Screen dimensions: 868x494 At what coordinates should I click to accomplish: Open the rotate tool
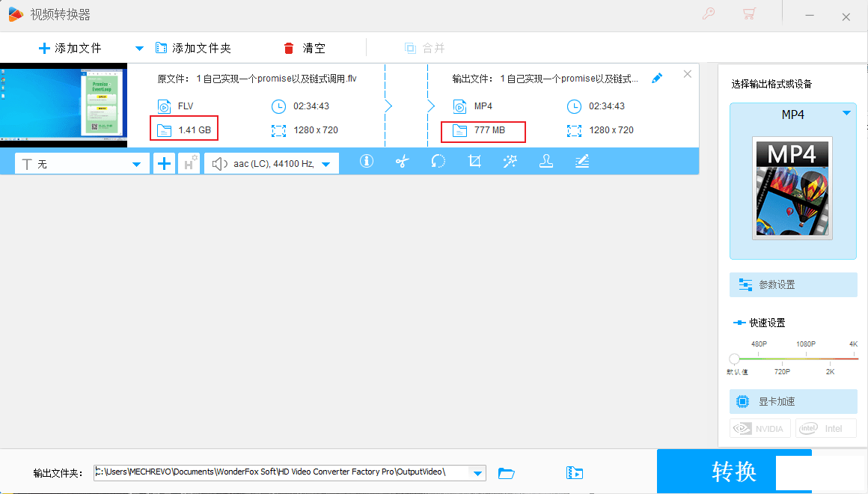coord(438,161)
